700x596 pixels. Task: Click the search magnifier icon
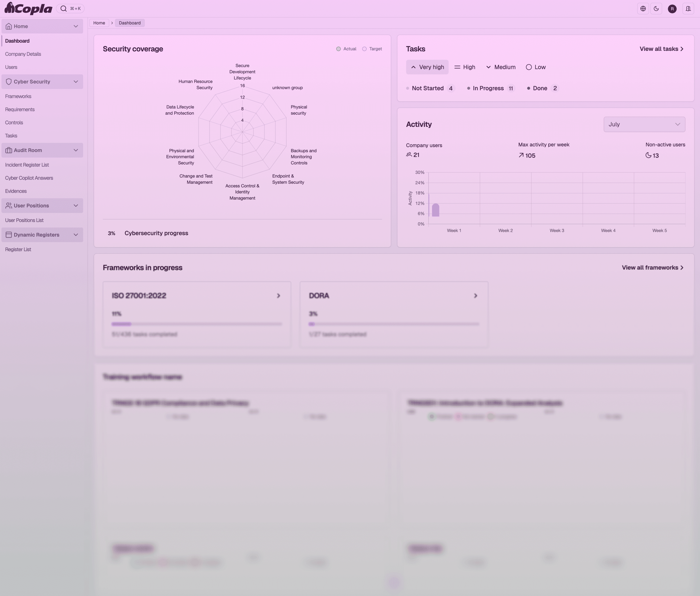[63, 9]
